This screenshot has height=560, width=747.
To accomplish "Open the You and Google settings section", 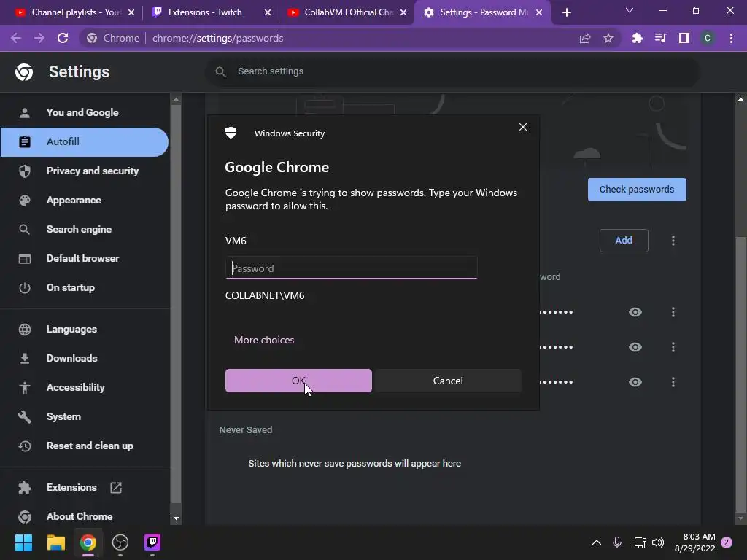I will (82, 112).
